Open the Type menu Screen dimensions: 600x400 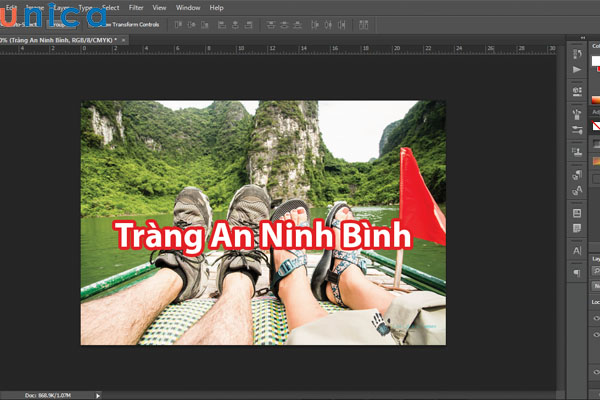click(85, 8)
